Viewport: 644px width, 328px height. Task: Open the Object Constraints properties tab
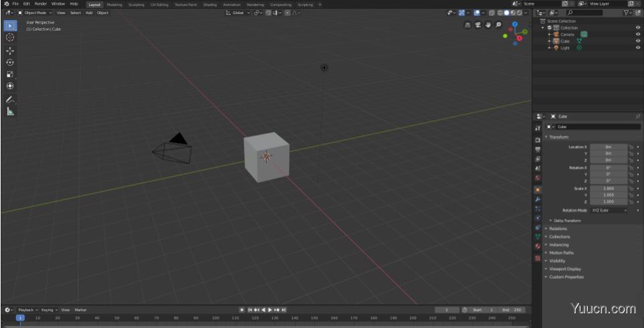(538, 228)
